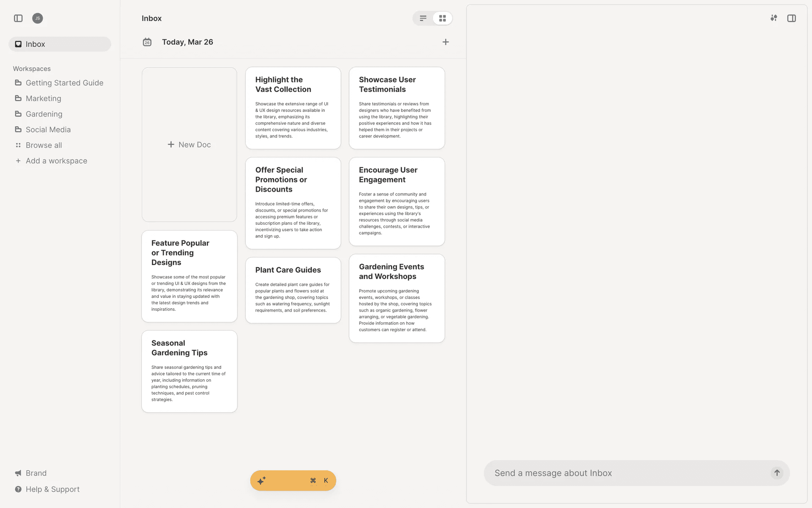Open the Plant Care Guides card

(293, 290)
